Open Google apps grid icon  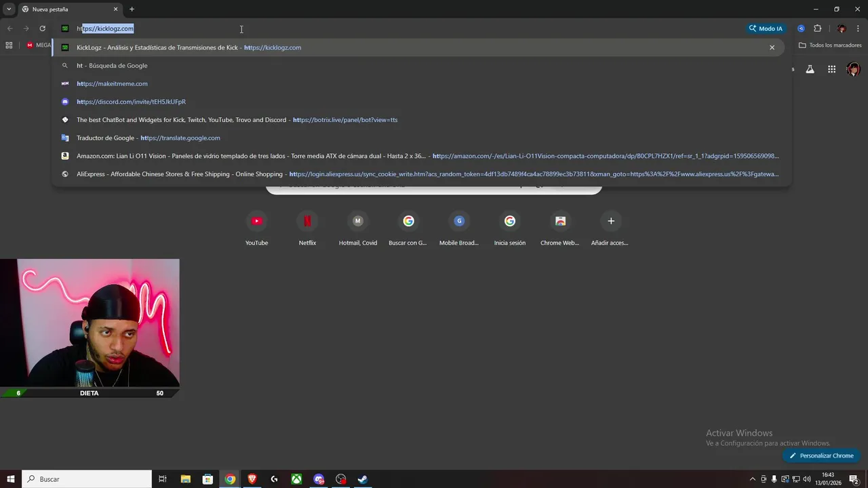831,69
